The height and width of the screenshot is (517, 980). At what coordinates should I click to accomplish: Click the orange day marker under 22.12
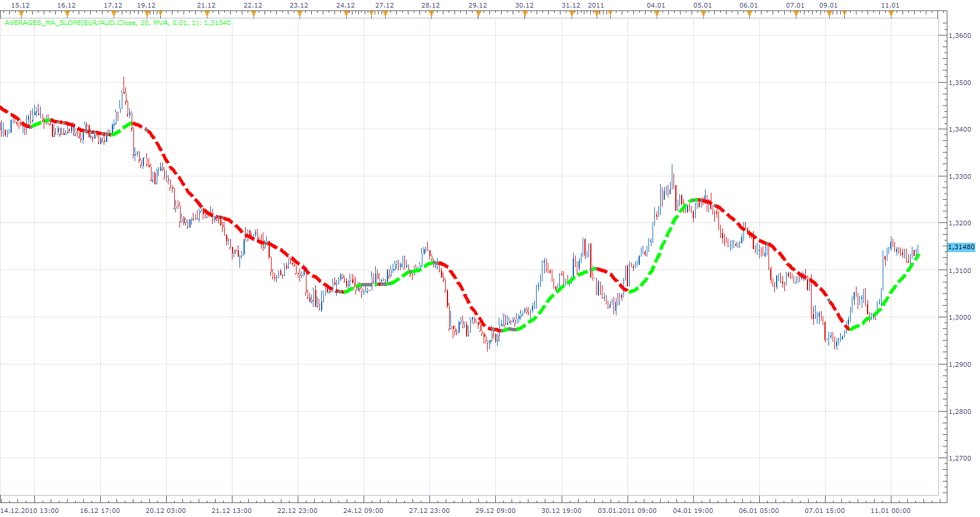pyautogui.click(x=253, y=14)
